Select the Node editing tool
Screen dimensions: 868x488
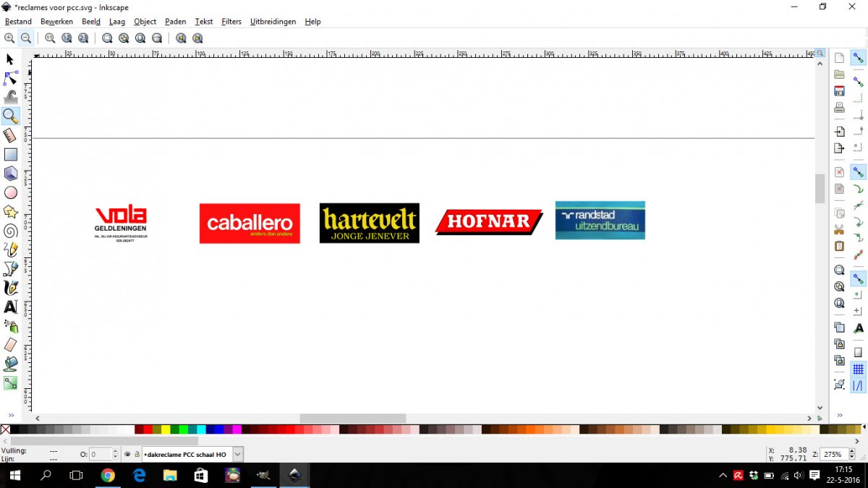[10, 78]
